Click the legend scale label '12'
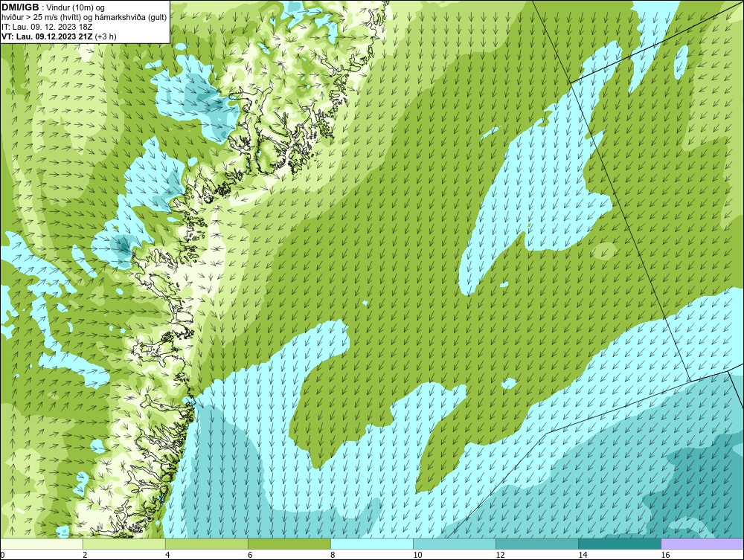Viewport: 744px width, 560px height. coord(500,555)
